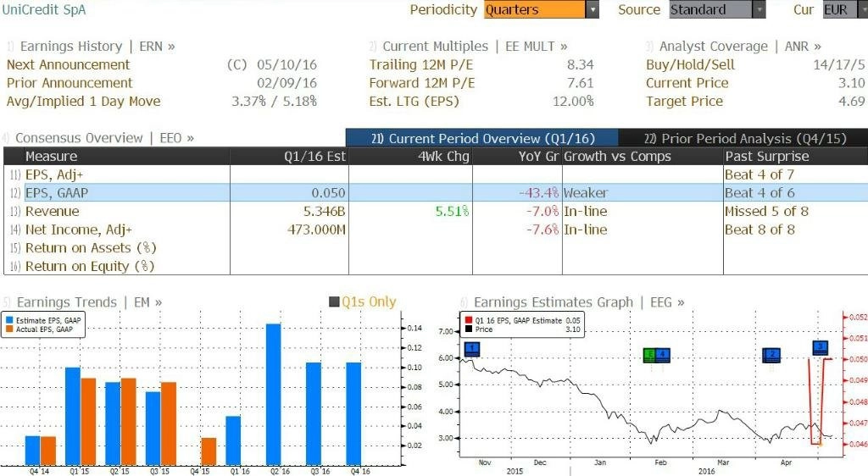The height and width of the screenshot is (476, 868).
Task: Click the blue Estimate EPS, GAAP legend swatch
Action: coord(9,321)
